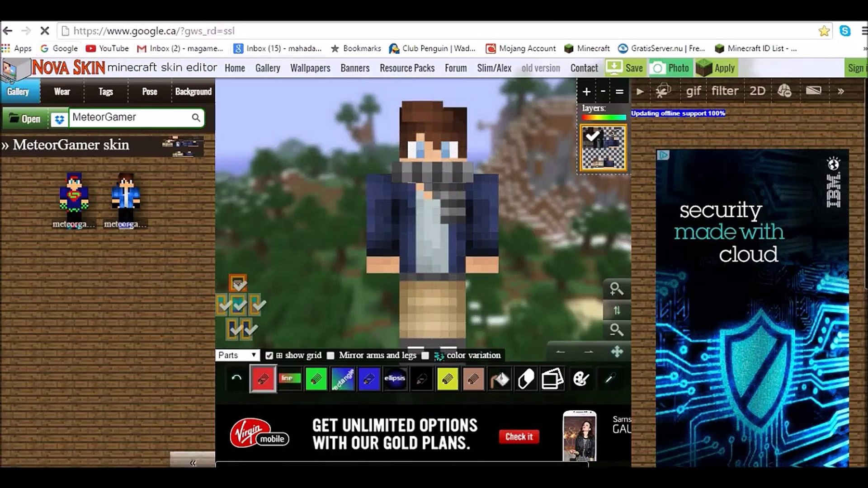Open the color palette tool
This screenshot has height=488, width=868.
581,379
